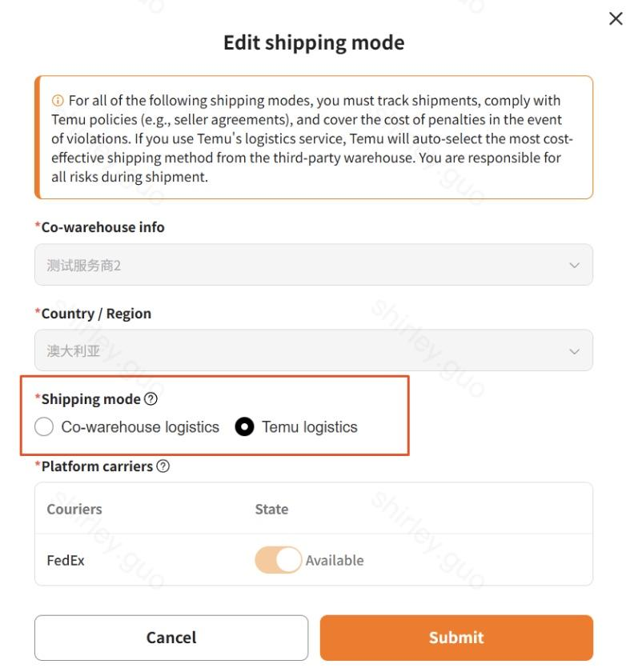Click the State column header
The width and height of the screenshot is (626, 672).
point(271,509)
